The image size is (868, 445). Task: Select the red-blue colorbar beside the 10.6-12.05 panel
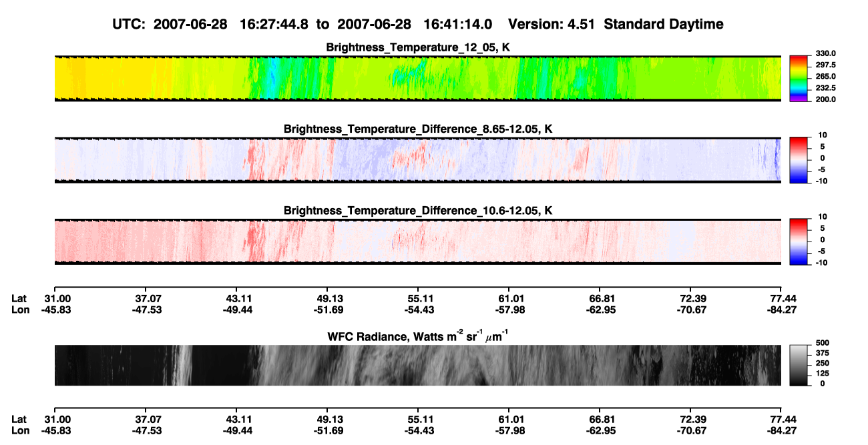(799, 240)
